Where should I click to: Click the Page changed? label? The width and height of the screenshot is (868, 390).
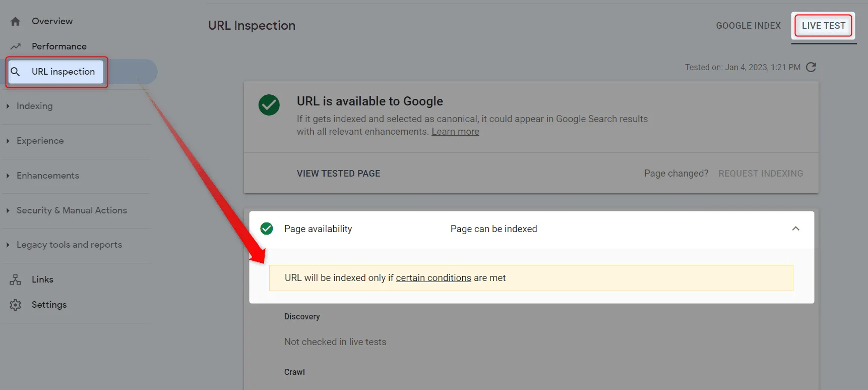(x=676, y=174)
